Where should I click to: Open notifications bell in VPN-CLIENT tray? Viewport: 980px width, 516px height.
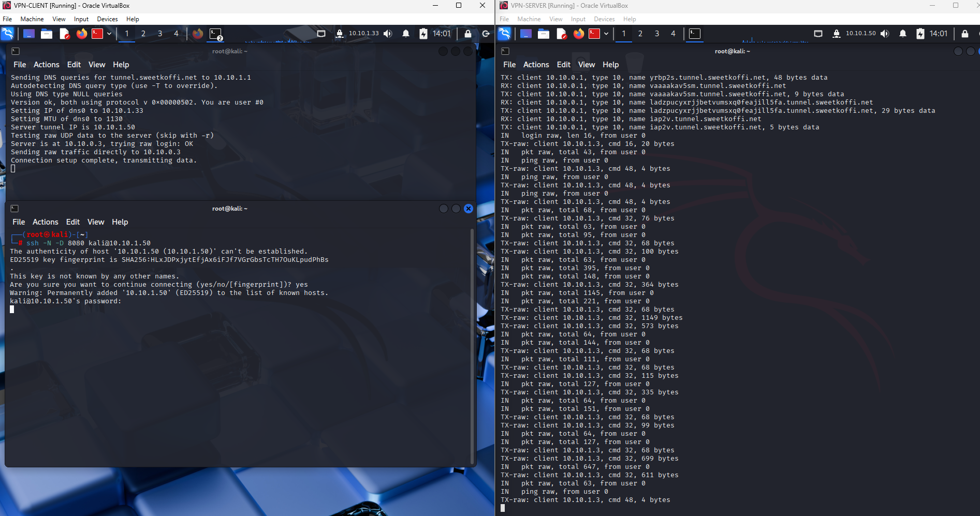coord(406,34)
